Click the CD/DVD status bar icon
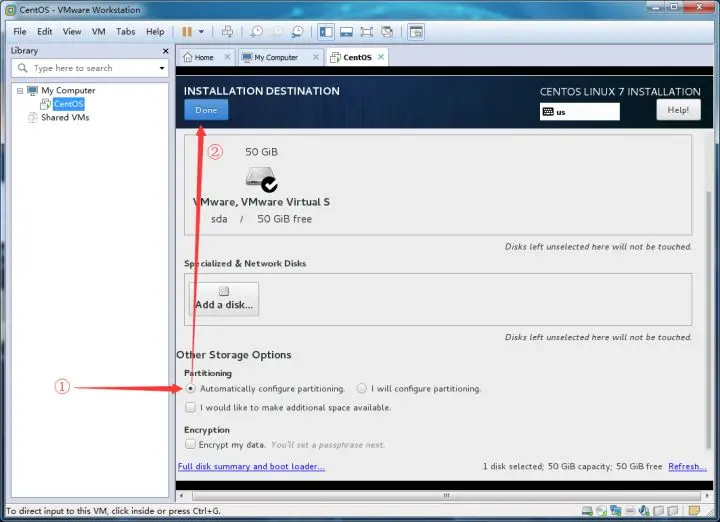The height and width of the screenshot is (522, 720). click(x=601, y=511)
